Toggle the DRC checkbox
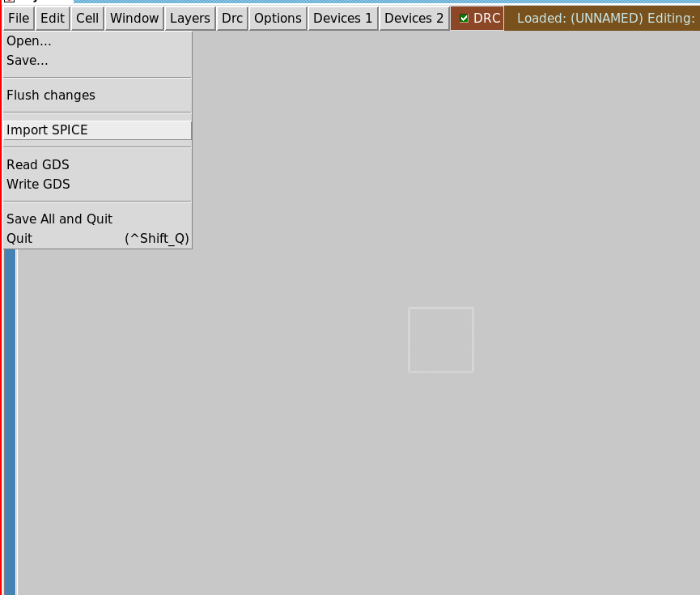Image resolution: width=700 pixels, height=595 pixels. [x=465, y=19]
